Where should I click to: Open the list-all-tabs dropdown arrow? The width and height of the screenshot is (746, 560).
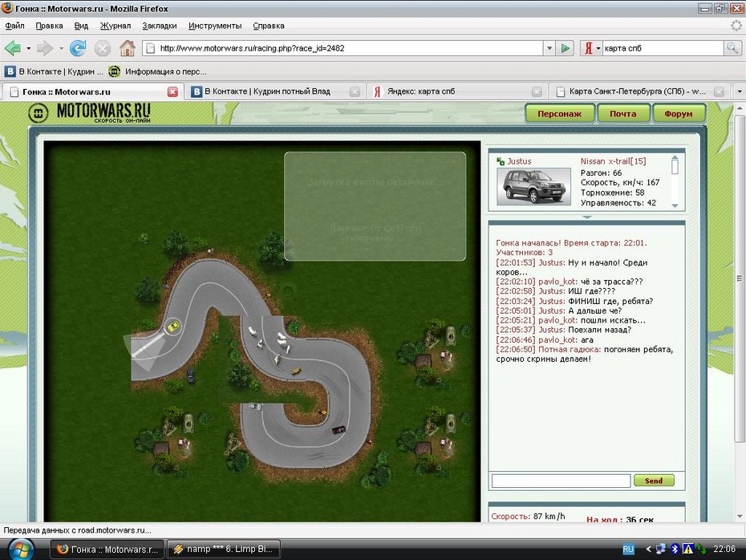(739, 91)
